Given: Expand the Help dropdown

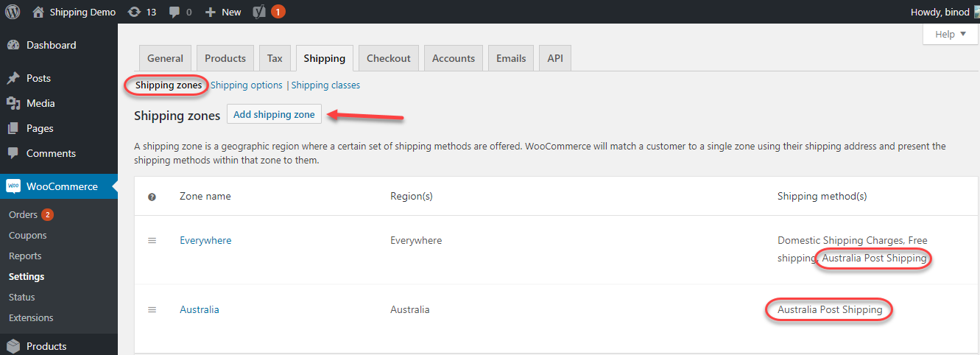Looking at the screenshot, I should [951, 35].
